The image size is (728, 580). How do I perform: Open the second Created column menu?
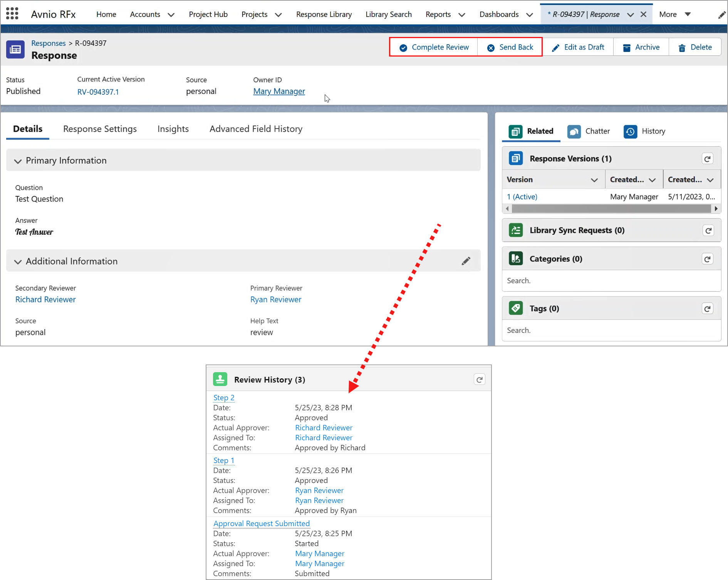point(710,180)
